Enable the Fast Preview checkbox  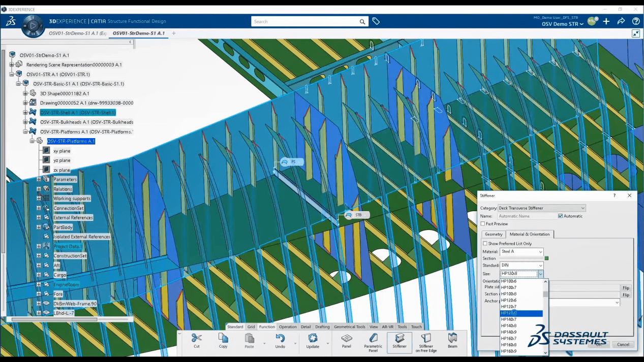[483, 224]
